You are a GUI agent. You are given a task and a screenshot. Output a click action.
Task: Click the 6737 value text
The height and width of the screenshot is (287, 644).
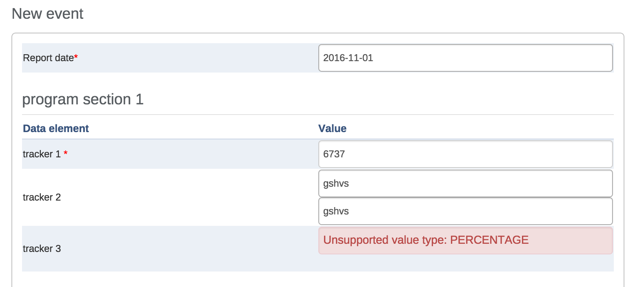point(334,154)
